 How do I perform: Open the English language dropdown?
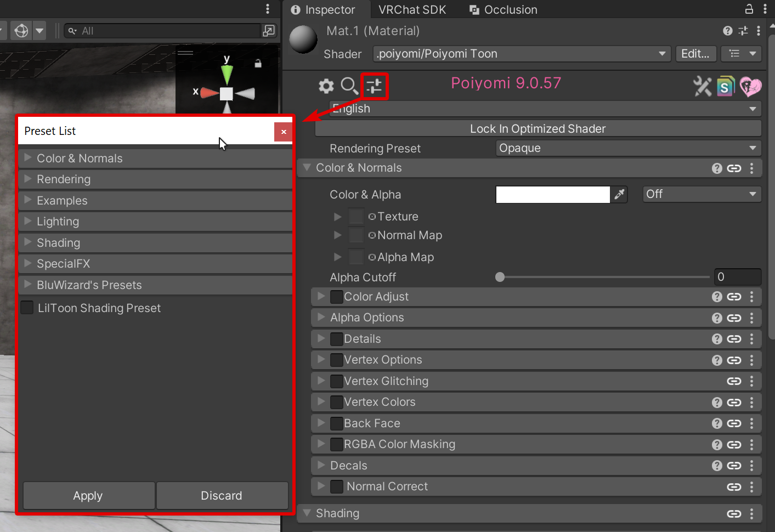pyautogui.click(x=545, y=109)
